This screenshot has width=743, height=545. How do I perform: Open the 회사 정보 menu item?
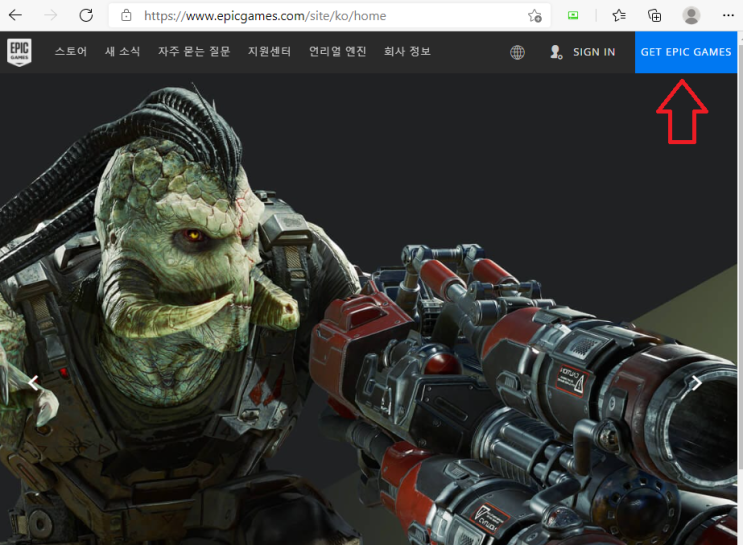[407, 51]
